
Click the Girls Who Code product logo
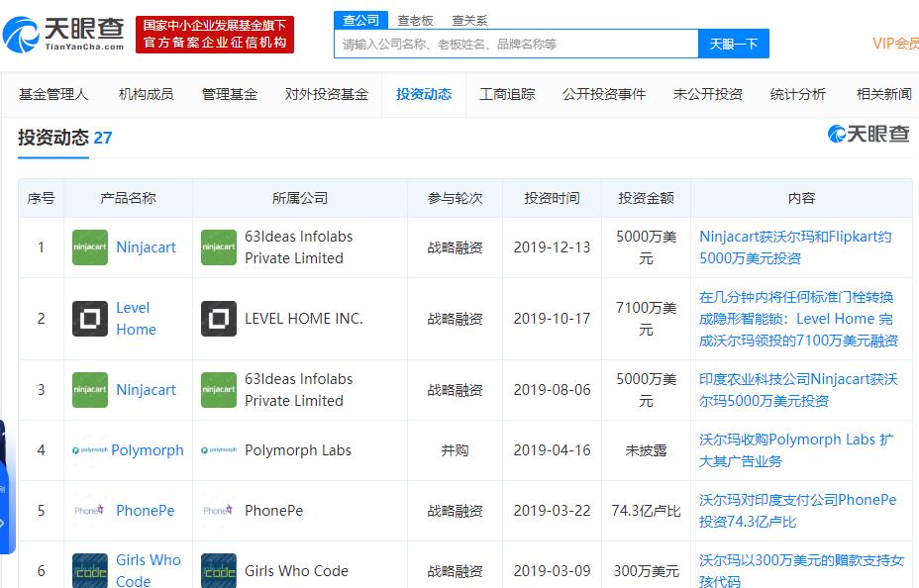click(90, 570)
